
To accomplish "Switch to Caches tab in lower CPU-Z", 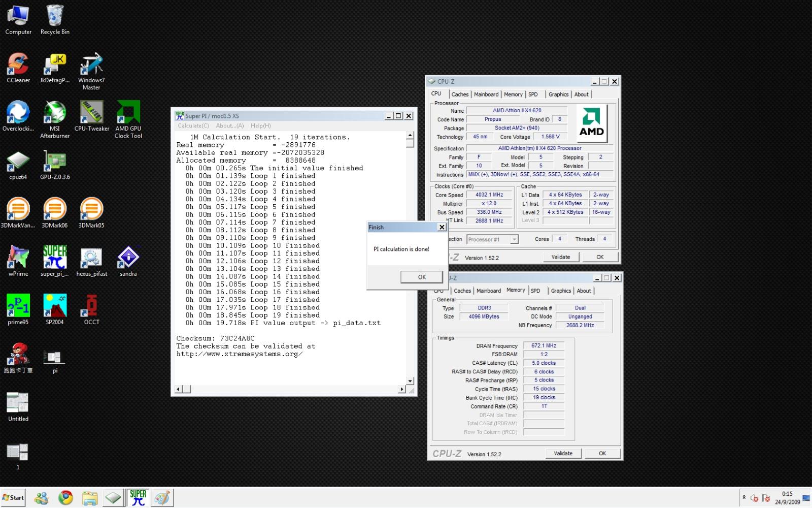I will coord(462,291).
